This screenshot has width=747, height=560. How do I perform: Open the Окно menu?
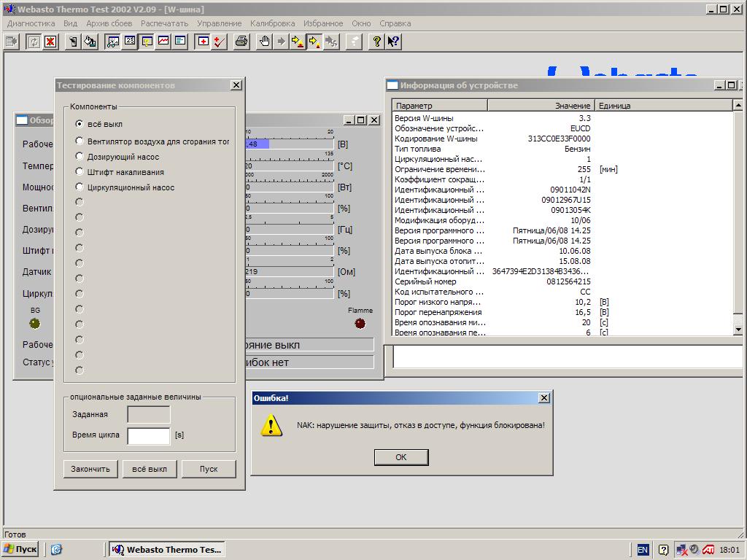click(361, 23)
